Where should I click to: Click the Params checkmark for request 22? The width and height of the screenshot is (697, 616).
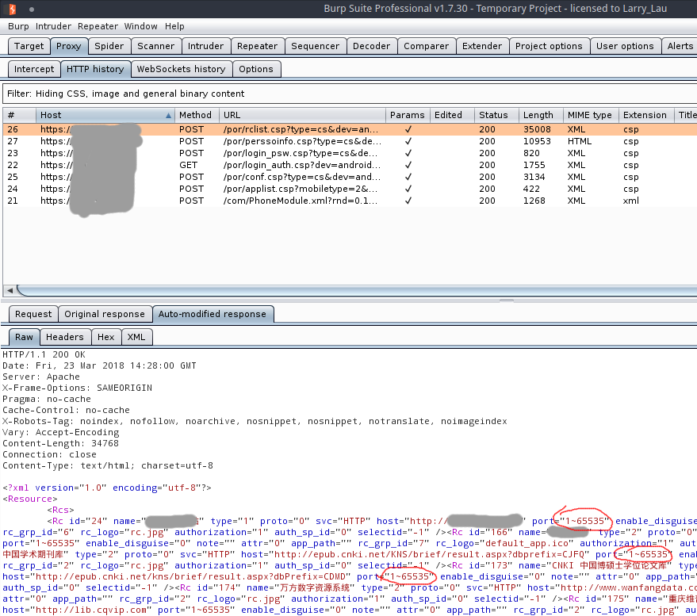[408, 165]
